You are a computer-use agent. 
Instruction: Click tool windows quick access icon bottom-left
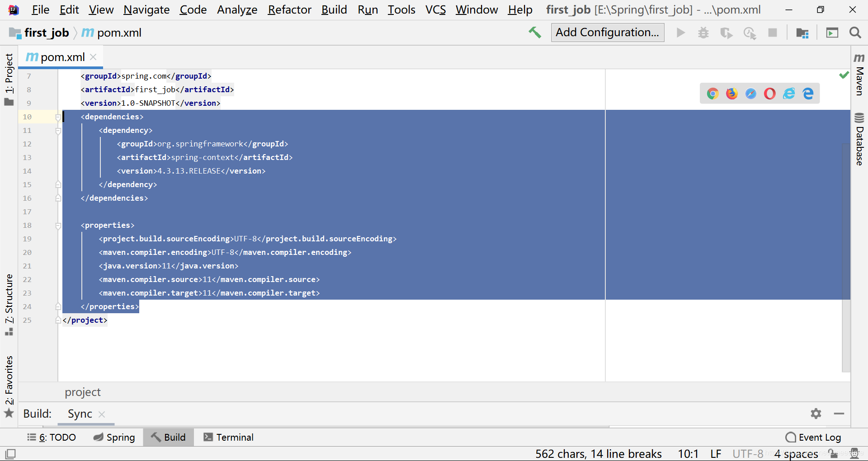[x=10, y=453]
